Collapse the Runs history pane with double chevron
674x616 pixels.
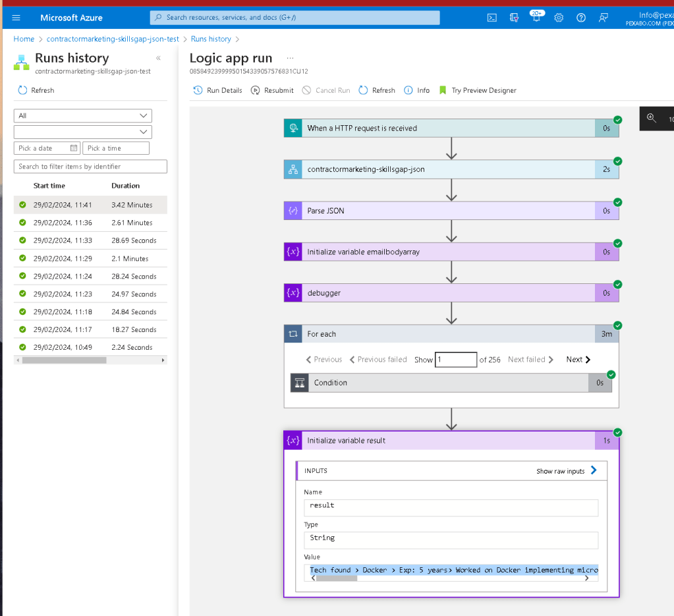158,58
